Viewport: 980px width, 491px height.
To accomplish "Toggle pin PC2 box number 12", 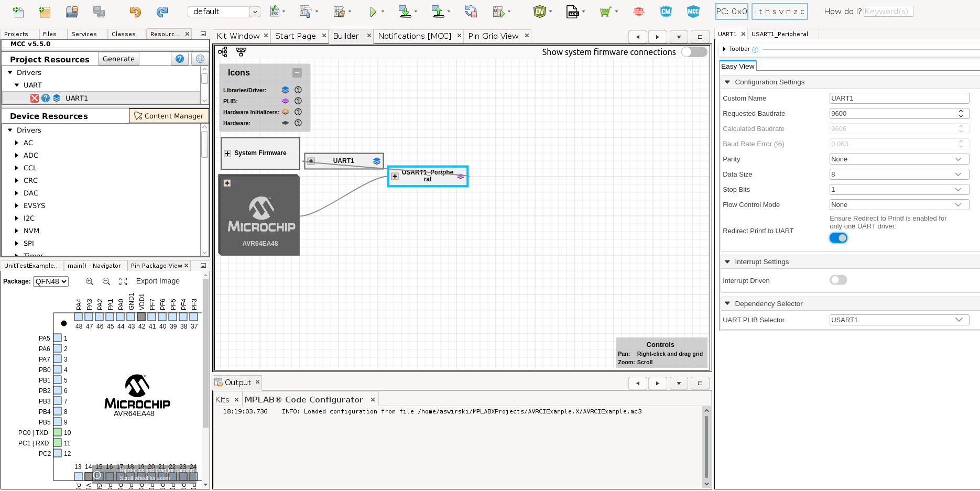I will 58,453.
